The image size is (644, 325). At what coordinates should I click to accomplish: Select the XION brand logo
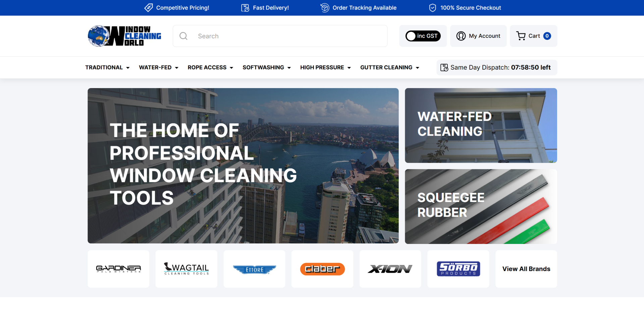(x=390, y=269)
